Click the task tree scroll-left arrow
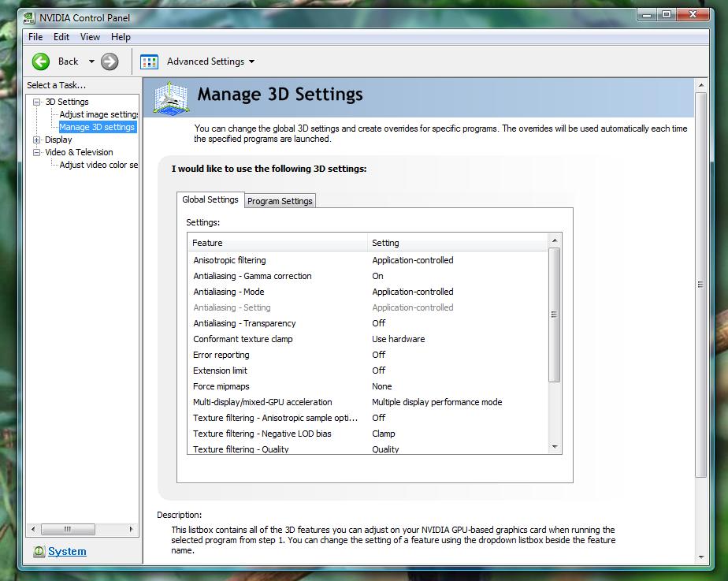 (33, 529)
